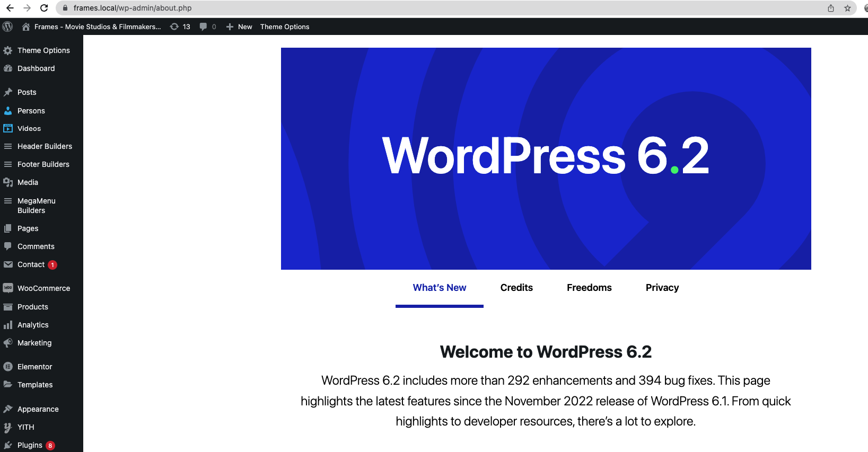Open the New content menu in the admin bar
This screenshot has height=452, width=868.
(x=239, y=26)
